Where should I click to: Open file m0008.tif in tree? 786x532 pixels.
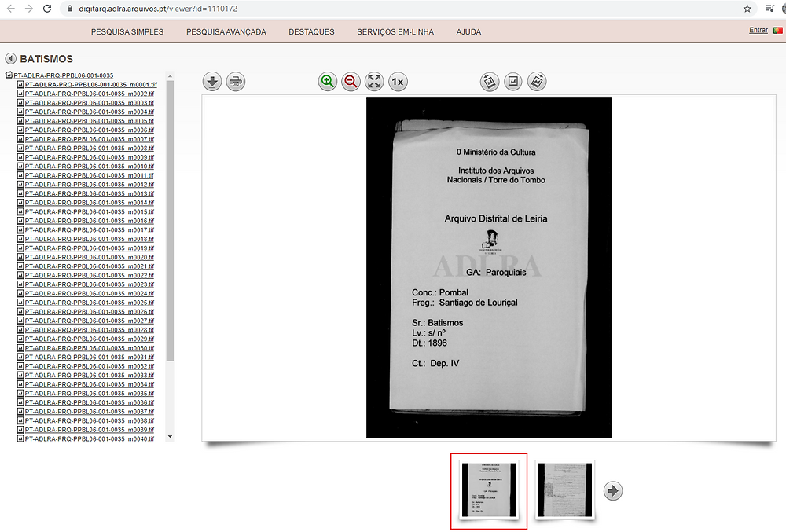(90, 149)
